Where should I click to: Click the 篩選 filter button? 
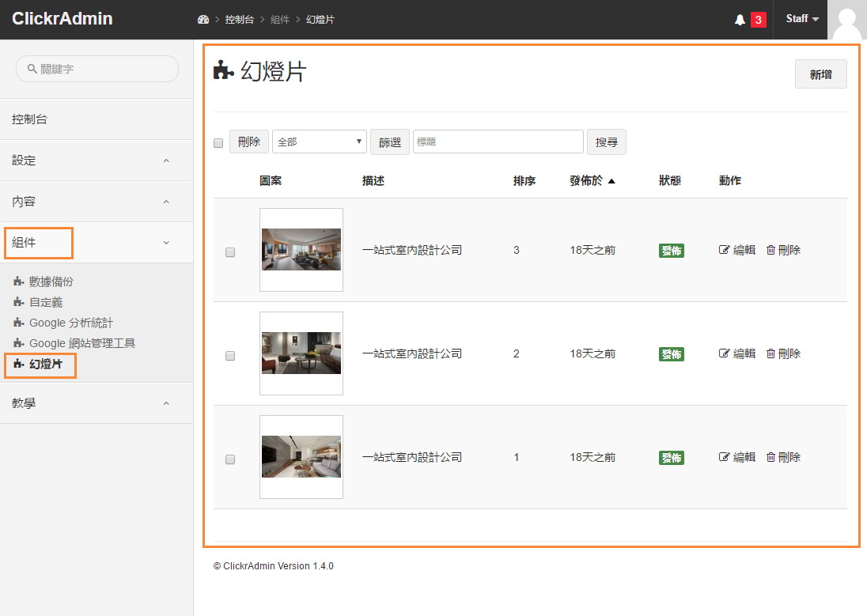point(390,142)
